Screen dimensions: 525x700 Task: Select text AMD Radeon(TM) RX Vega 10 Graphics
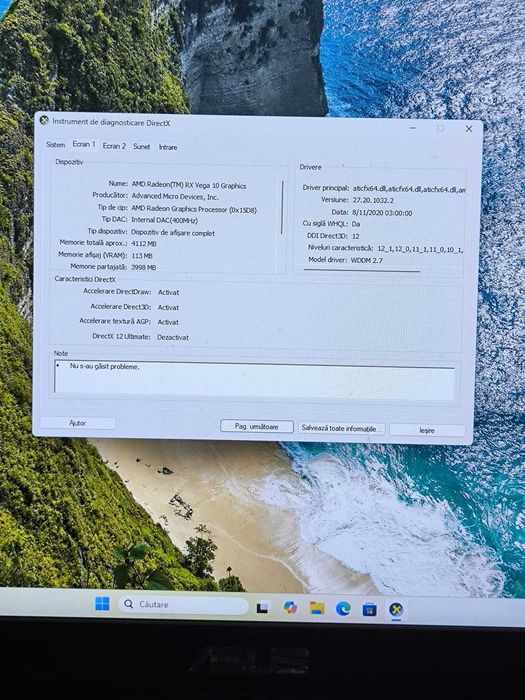pos(189,186)
